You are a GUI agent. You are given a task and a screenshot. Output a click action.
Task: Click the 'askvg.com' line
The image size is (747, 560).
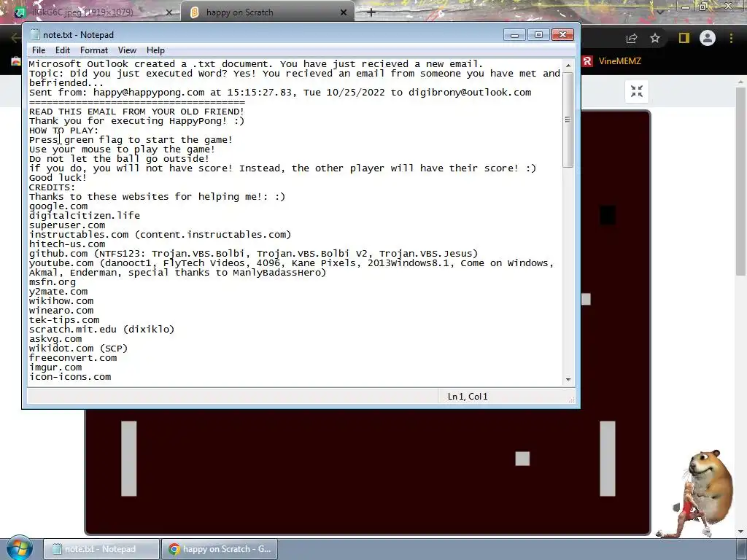(55, 339)
